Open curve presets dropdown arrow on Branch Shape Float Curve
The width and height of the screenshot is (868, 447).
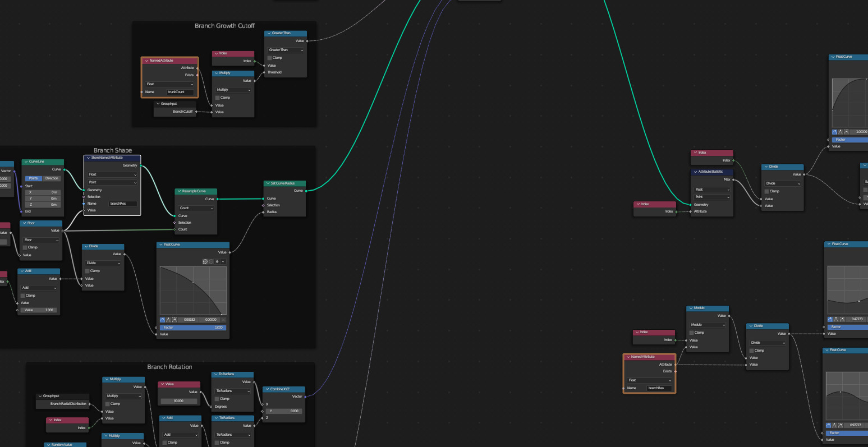(223, 261)
